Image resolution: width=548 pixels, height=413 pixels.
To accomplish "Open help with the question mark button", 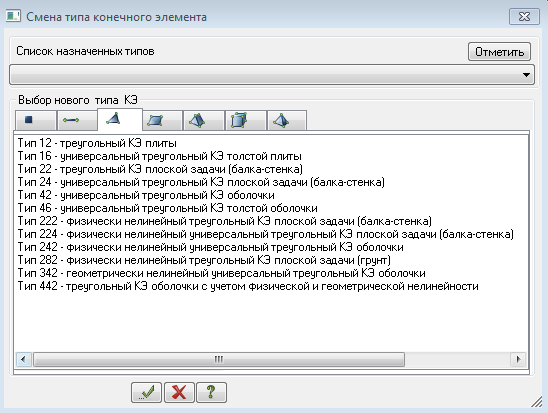I will pyautogui.click(x=211, y=392).
